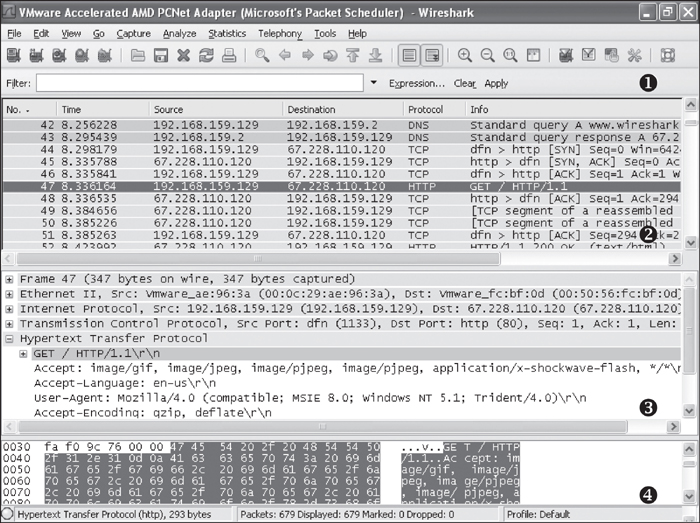
Task: Print packets printer icon
Action: (229, 56)
